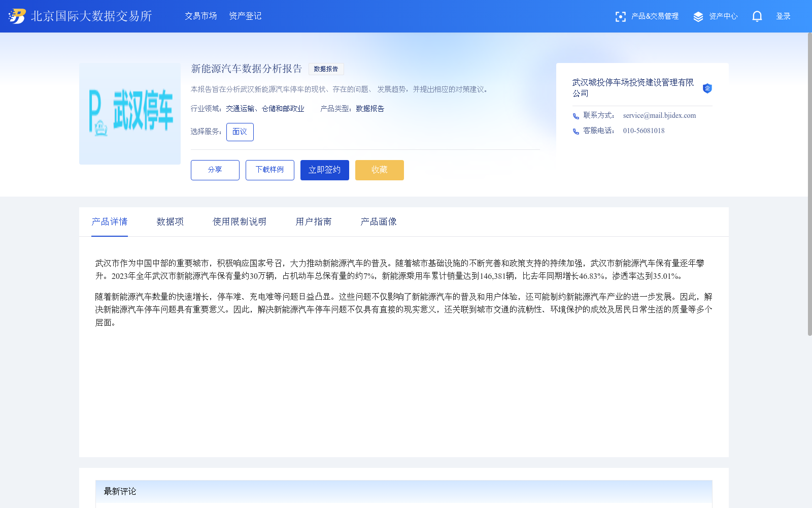This screenshot has height=508, width=812.
Task: Click the page vertical scrollbar
Action: pyautogui.click(x=810, y=184)
